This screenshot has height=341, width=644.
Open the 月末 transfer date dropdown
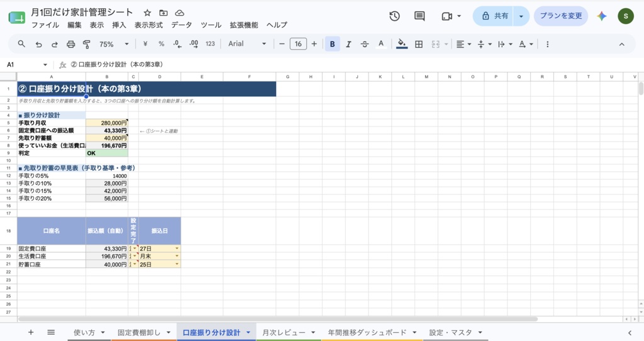coord(177,256)
